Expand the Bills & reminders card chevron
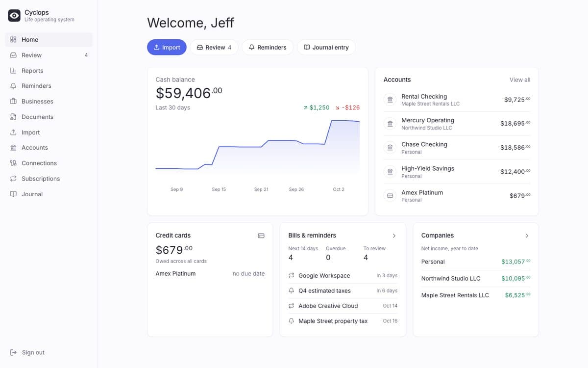588x368 pixels. [394, 236]
